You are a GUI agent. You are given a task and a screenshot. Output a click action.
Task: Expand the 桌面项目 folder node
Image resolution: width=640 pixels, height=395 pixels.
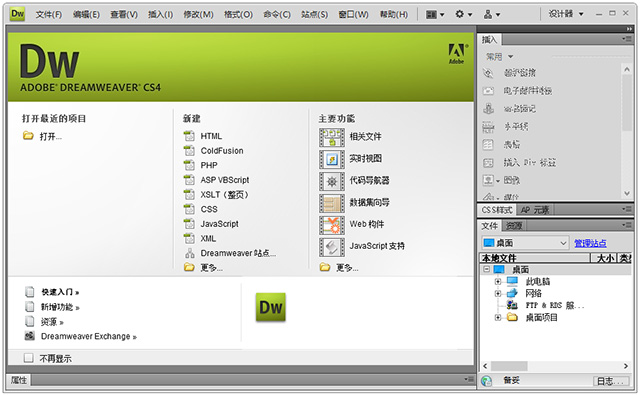[x=498, y=317]
